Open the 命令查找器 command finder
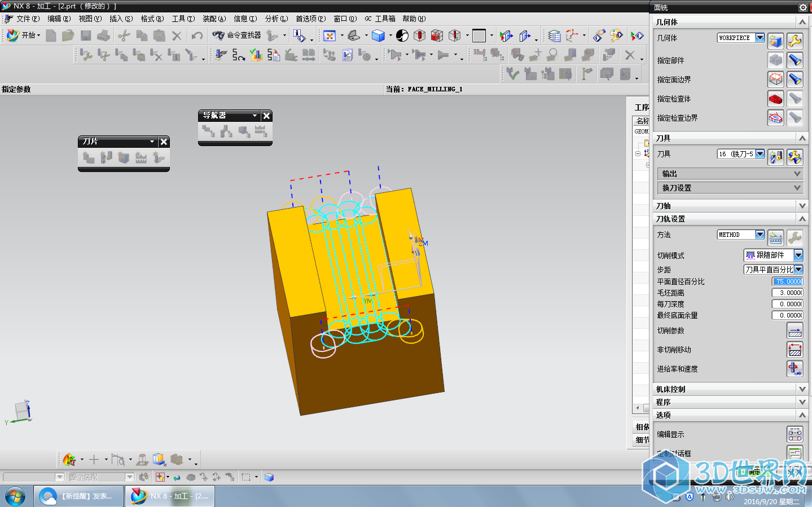The image size is (812, 507). pos(237,35)
